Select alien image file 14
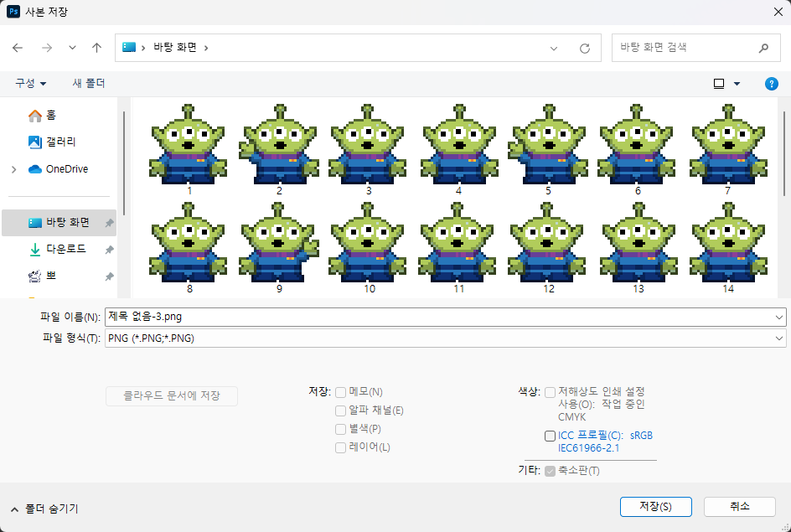 pyautogui.click(x=727, y=248)
